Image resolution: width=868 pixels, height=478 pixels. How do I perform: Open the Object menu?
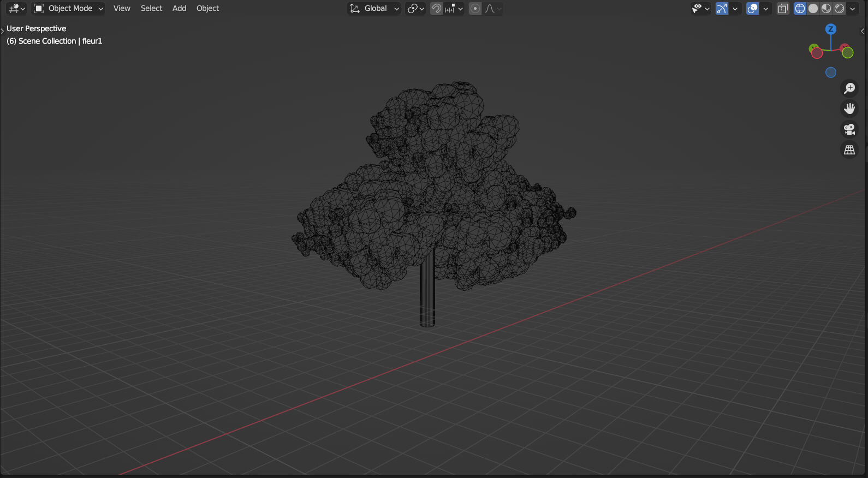207,8
